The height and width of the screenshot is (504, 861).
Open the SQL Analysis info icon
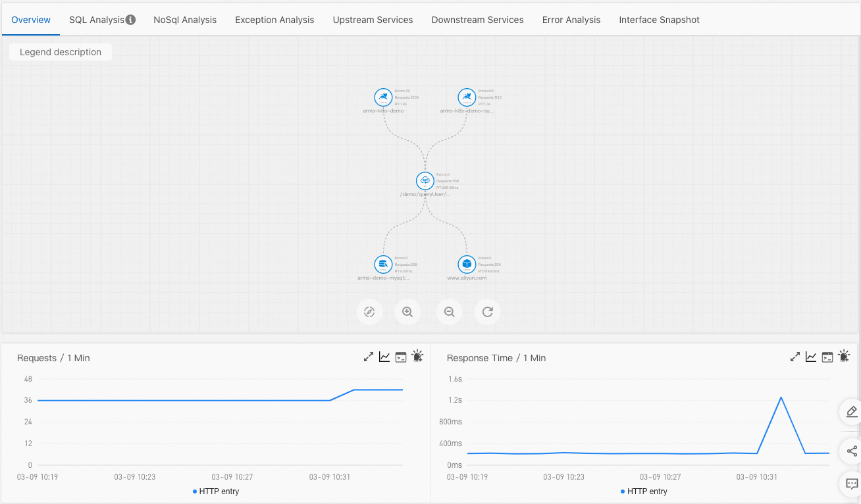pyautogui.click(x=130, y=20)
